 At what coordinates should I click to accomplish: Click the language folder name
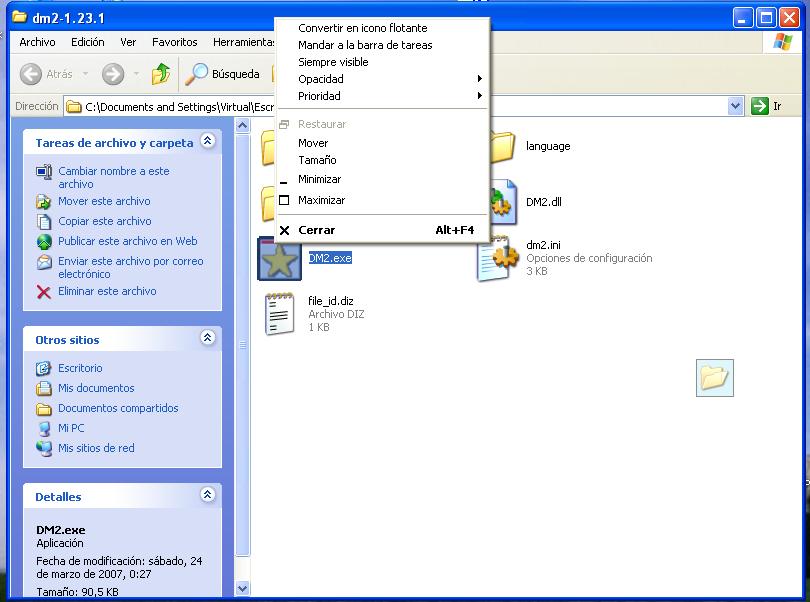548,146
